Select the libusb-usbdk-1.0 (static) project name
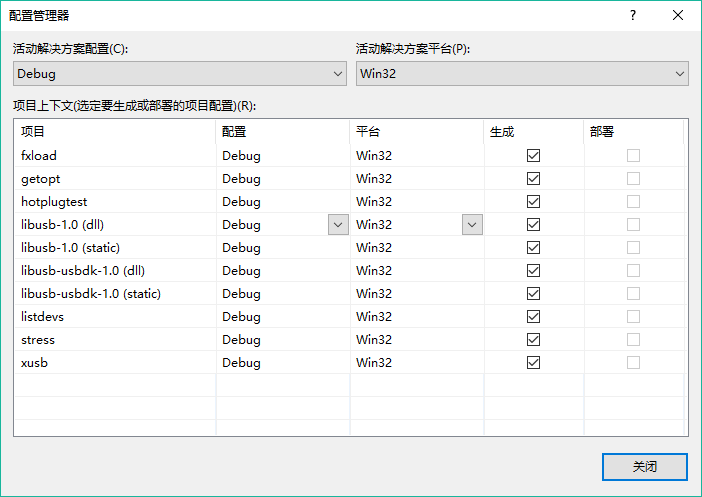This screenshot has height=497, width=702. (x=91, y=294)
